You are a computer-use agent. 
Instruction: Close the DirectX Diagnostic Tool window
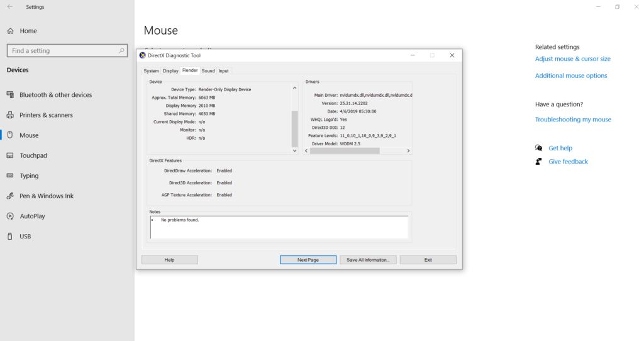(x=452, y=55)
